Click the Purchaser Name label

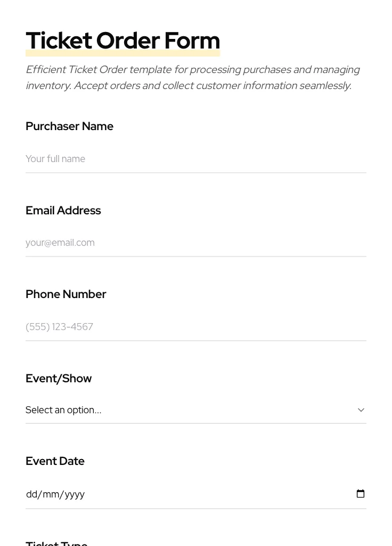coord(69,126)
